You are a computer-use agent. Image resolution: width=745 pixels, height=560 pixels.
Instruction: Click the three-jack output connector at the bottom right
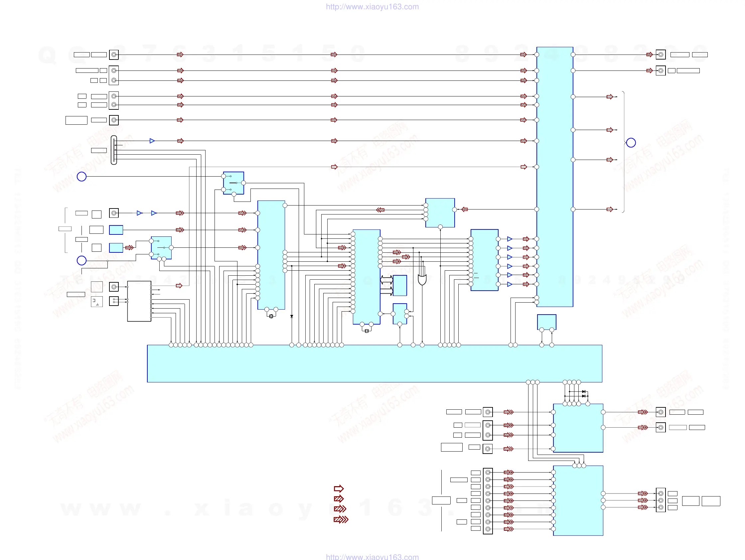point(660,500)
